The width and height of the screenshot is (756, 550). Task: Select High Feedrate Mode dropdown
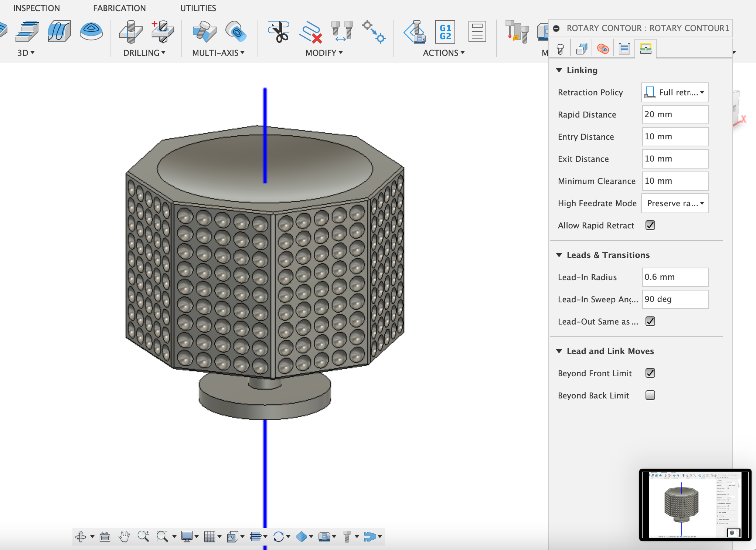[675, 203]
